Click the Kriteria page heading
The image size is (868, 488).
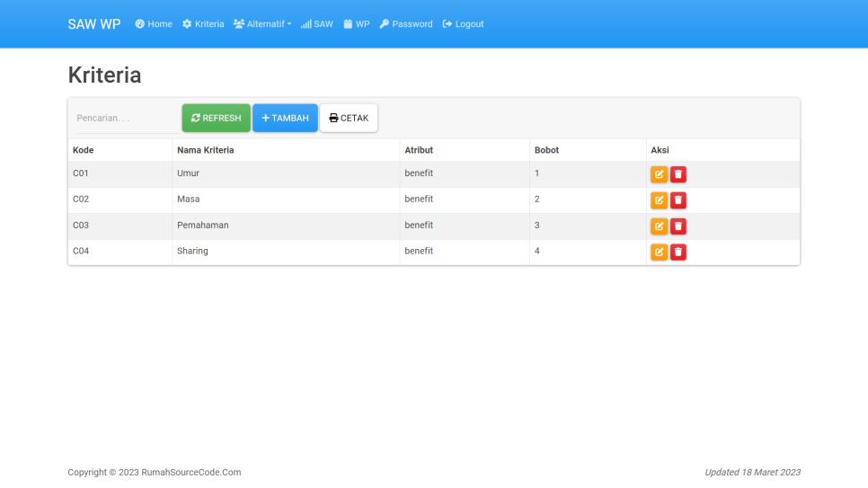tap(104, 75)
